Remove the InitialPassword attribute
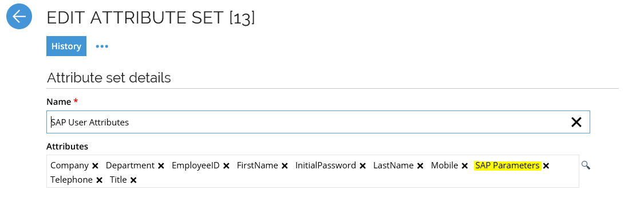The height and width of the screenshot is (209, 644). pos(363,166)
